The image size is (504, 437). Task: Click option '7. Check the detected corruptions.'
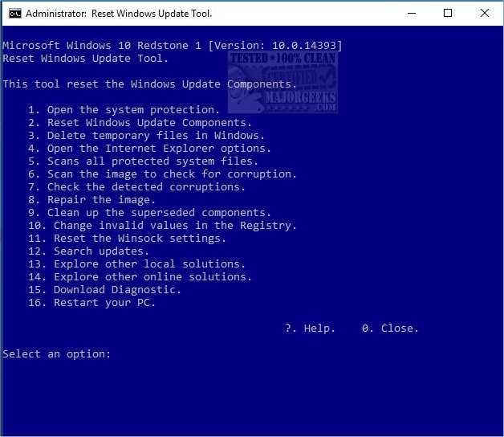136,187
